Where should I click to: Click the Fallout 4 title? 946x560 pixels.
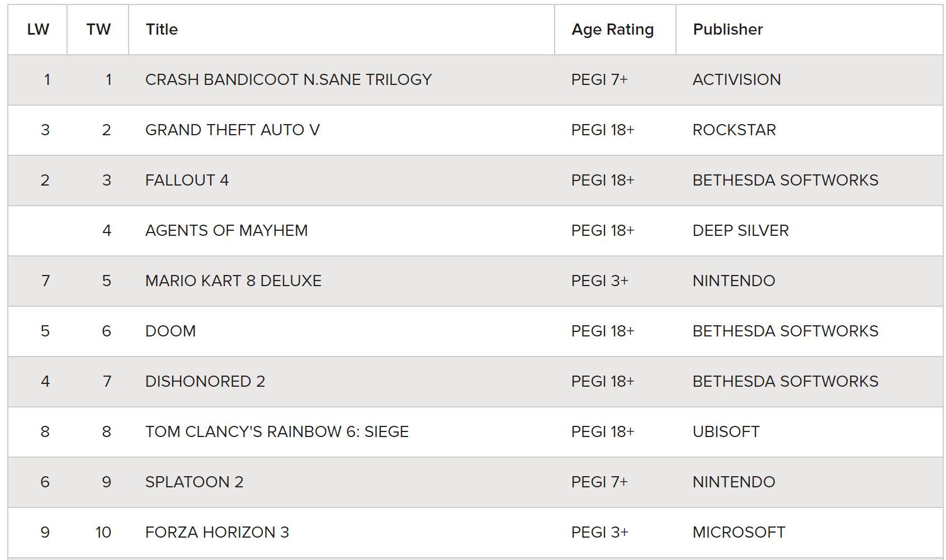tap(187, 181)
